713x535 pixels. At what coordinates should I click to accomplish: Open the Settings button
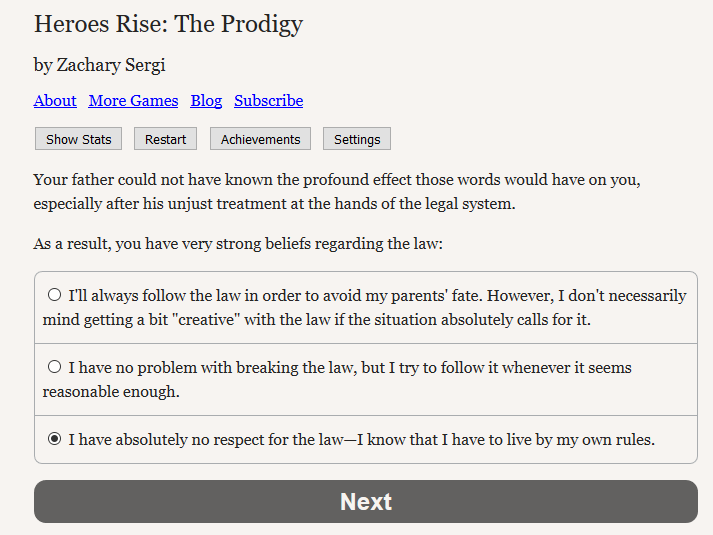[356, 139]
